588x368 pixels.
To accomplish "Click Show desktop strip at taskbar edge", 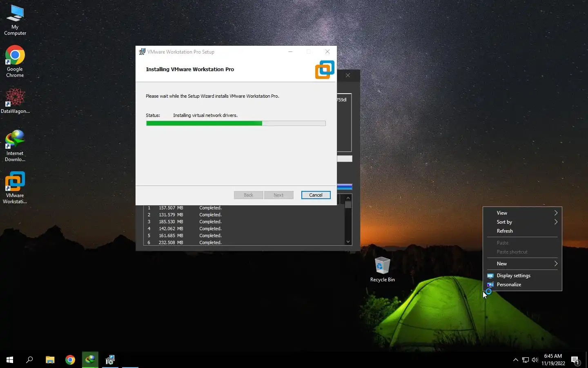I will (x=587, y=360).
